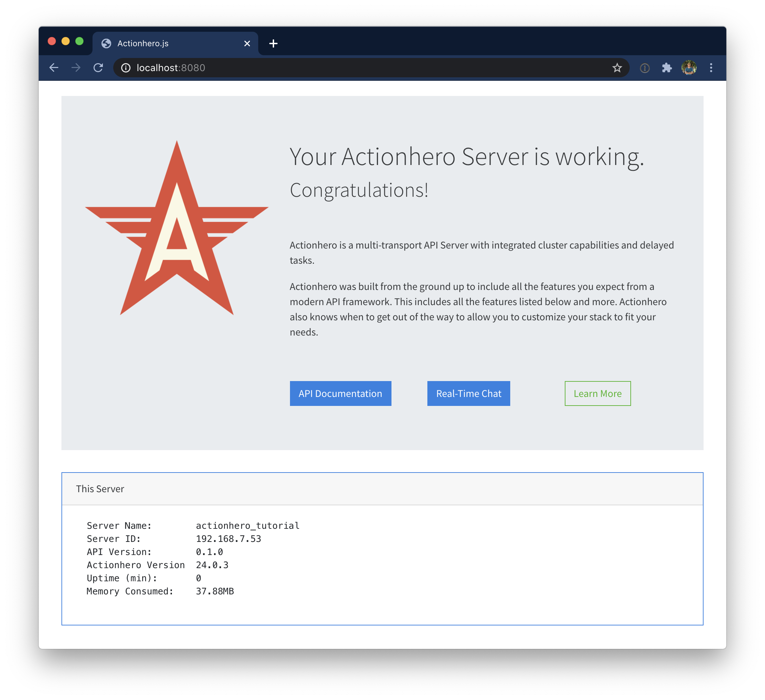Click the localhost:8080 address bar
The height and width of the screenshot is (700, 765).
[x=341, y=68]
